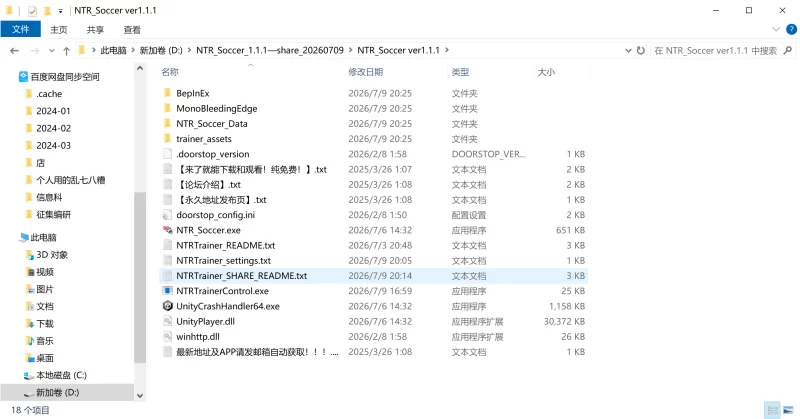Open the quick access toolbar customize dropdown
The width and height of the screenshot is (800, 419).
pyautogui.click(x=60, y=11)
